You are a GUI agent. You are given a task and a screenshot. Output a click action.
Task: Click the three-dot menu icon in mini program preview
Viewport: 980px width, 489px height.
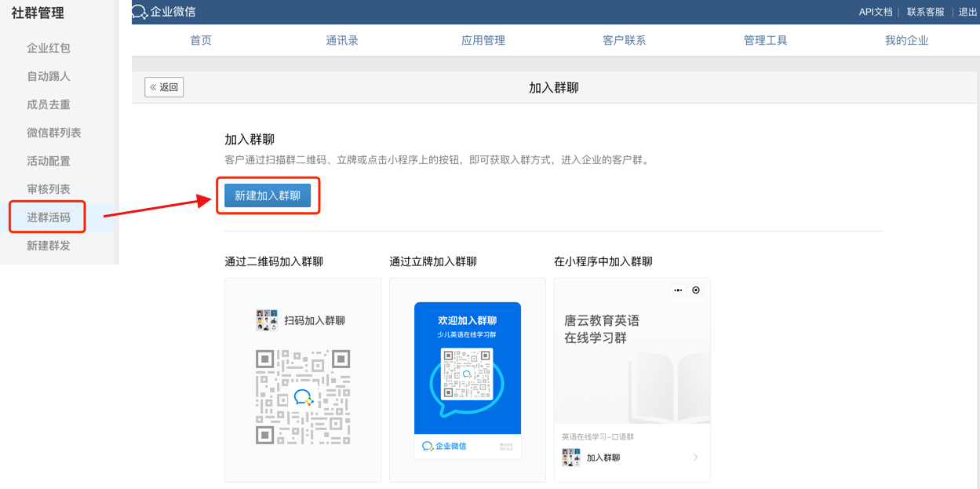pyautogui.click(x=678, y=290)
